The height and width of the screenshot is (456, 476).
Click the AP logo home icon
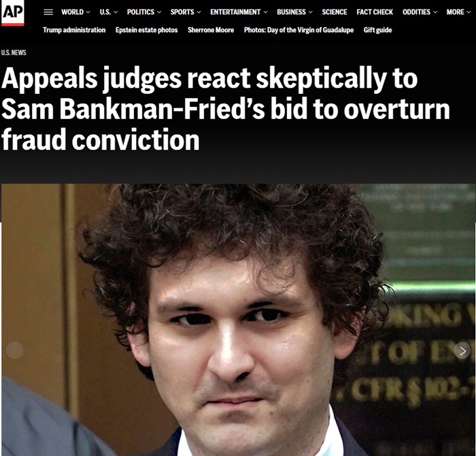point(12,14)
